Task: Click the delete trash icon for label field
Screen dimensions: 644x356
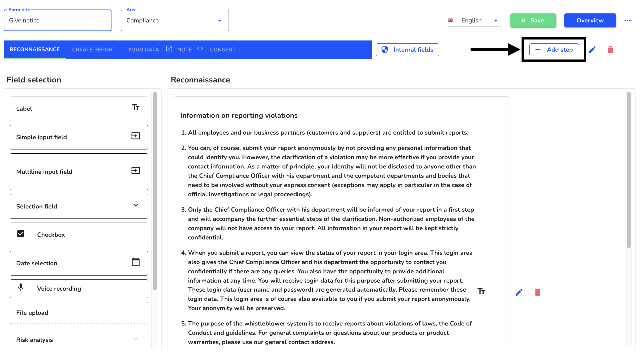Action: (x=537, y=292)
